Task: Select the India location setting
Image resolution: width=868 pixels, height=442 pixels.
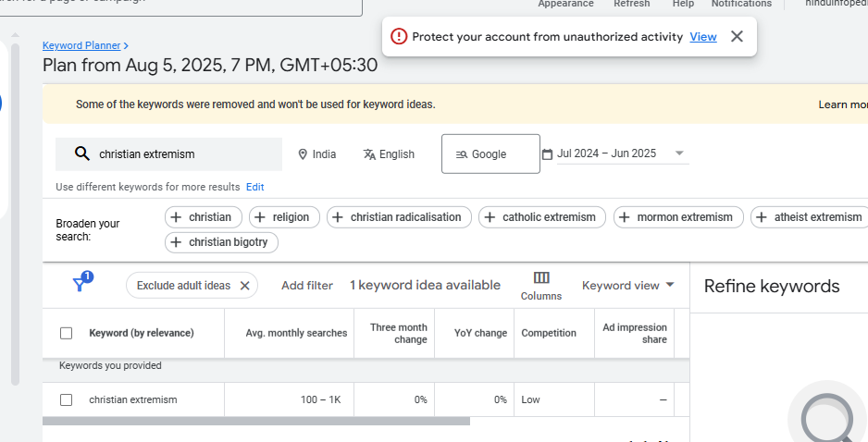Action: pyautogui.click(x=317, y=154)
